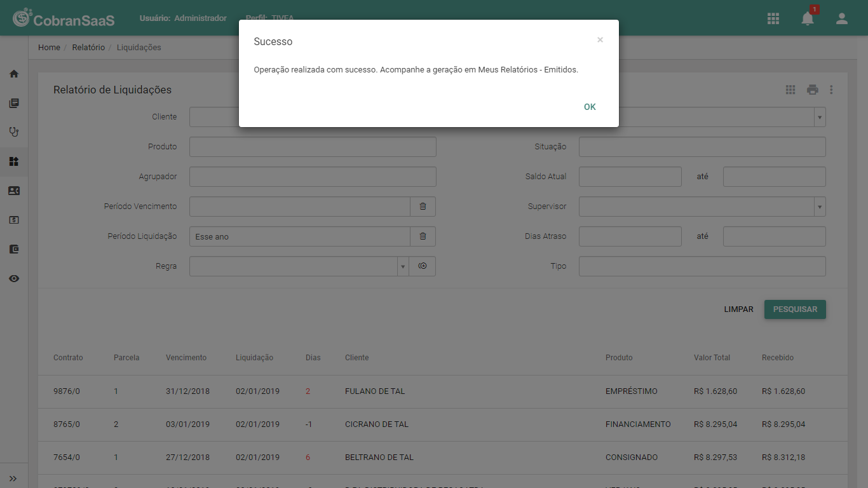The image size is (868, 488).
Task: Focus the Saldo Atual minimum field
Action: (630, 177)
